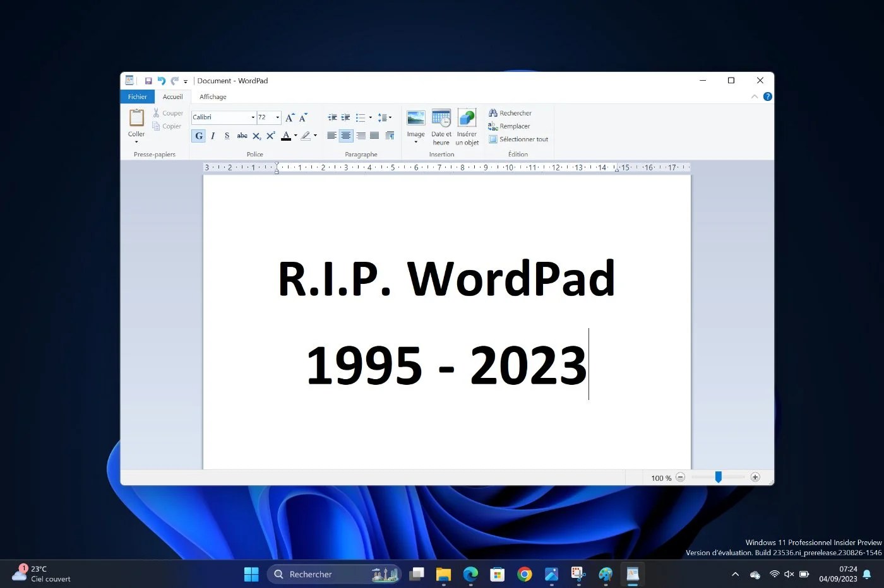
Task: Open the Fichier menu
Action: [137, 97]
